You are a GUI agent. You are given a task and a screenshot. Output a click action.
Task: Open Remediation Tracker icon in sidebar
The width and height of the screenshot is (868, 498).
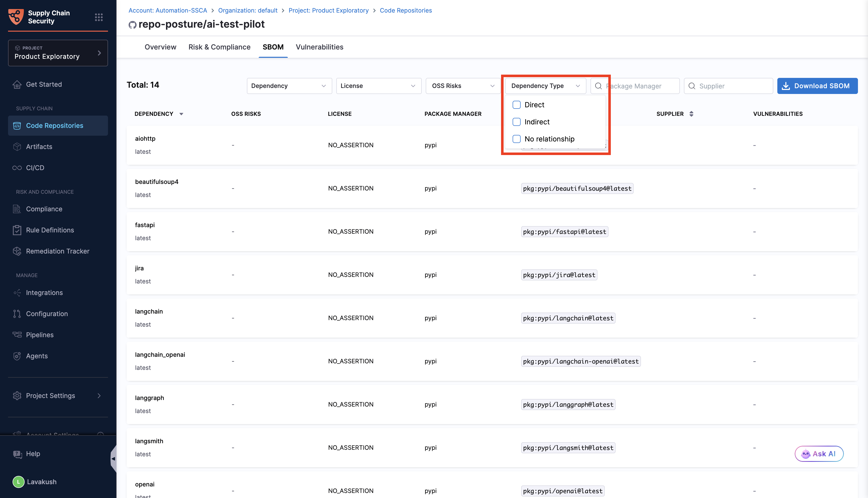tap(17, 252)
